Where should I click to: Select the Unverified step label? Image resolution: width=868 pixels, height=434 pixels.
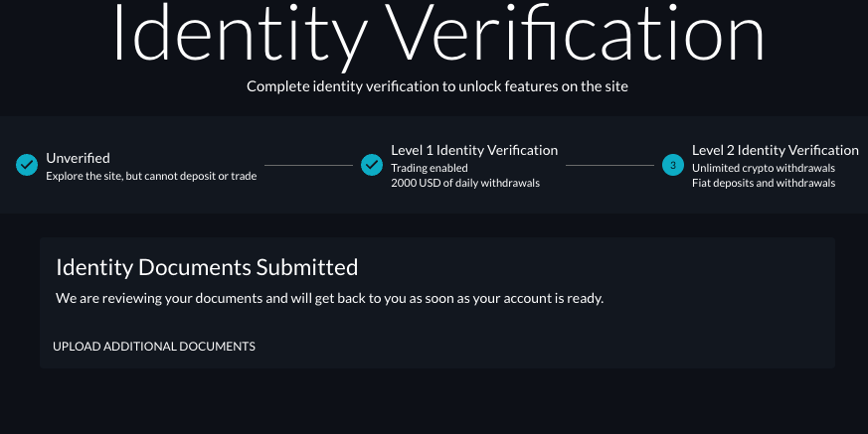pos(79,158)
